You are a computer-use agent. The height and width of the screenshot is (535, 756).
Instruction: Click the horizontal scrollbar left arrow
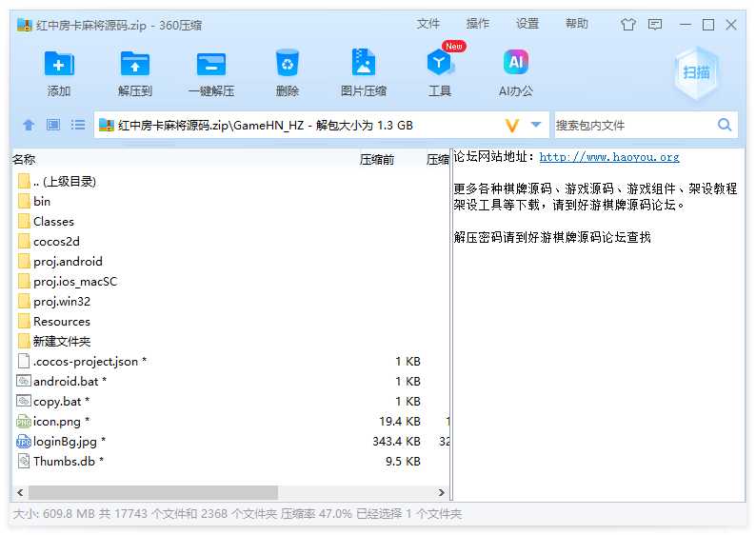pos(20,492)
